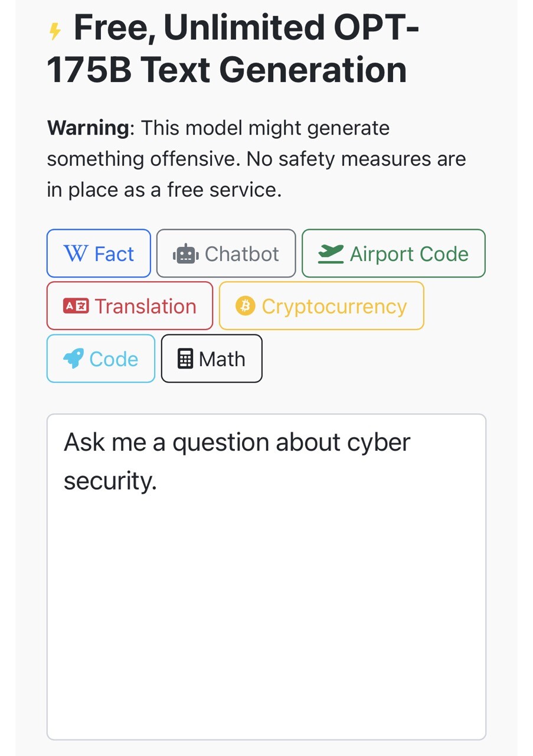
Task: Tap the Code example button
Action: point(101,359)
